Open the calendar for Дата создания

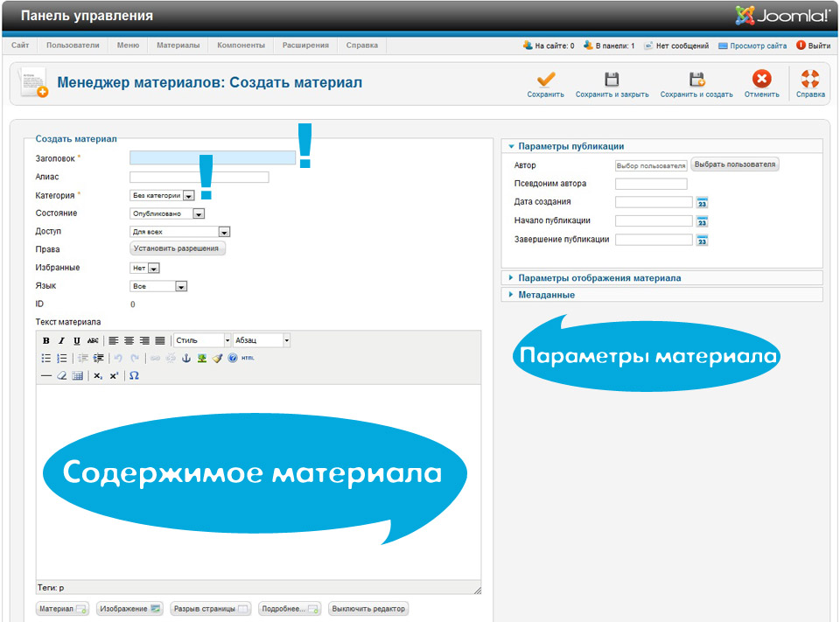702,203
